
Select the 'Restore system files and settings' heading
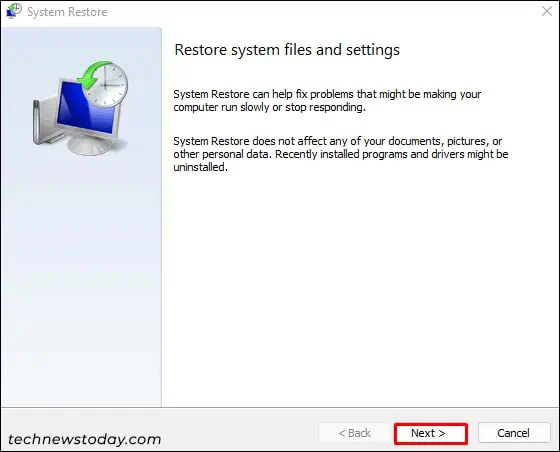pyautogui.click(x=287, y=50)
